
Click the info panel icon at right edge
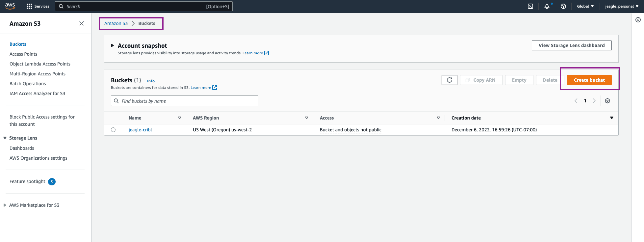[638, 20]
